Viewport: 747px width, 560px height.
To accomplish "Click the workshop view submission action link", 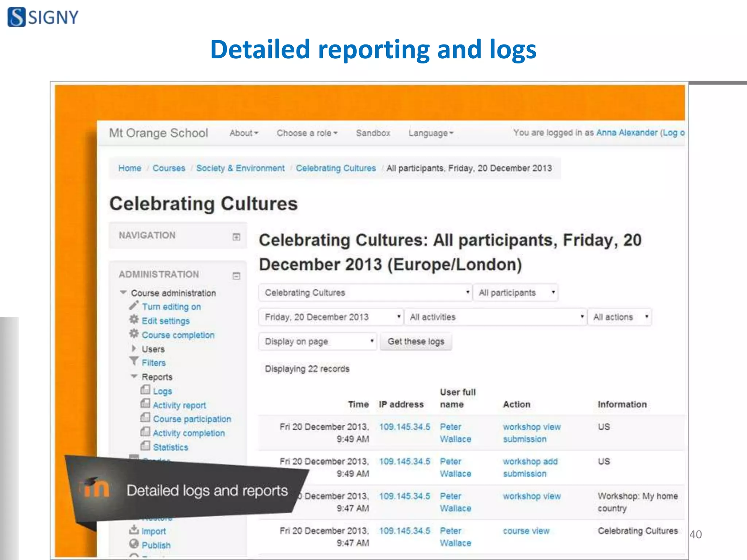I will (532, 433).
